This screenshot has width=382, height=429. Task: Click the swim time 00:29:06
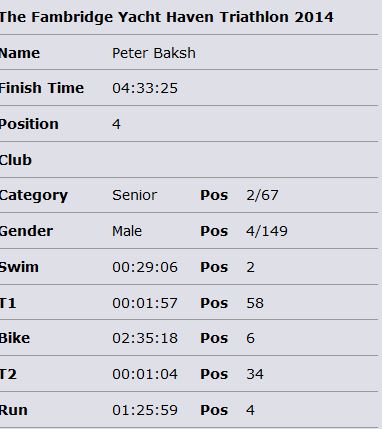coord(145,267)
